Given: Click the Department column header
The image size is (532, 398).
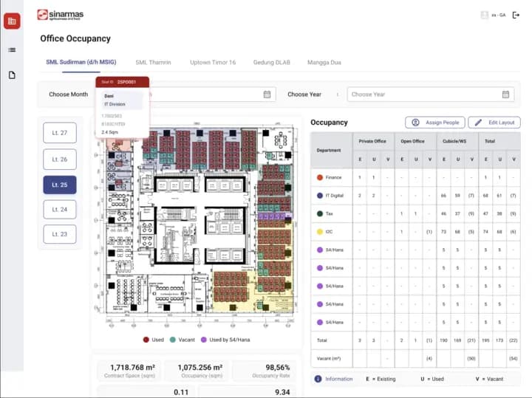Looking at the screenshot, I should click(328, 150).
